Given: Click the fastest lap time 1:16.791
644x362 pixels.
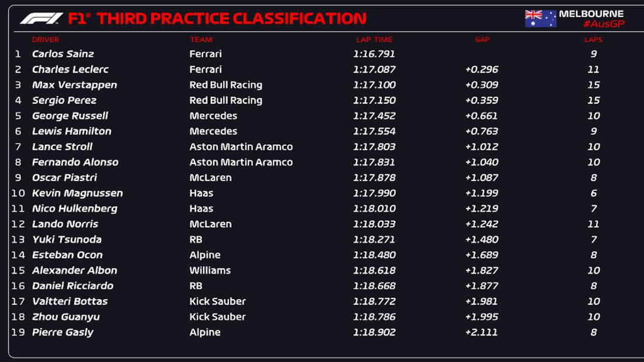Looking at the screenshot, I should click(x=374, y=54).
